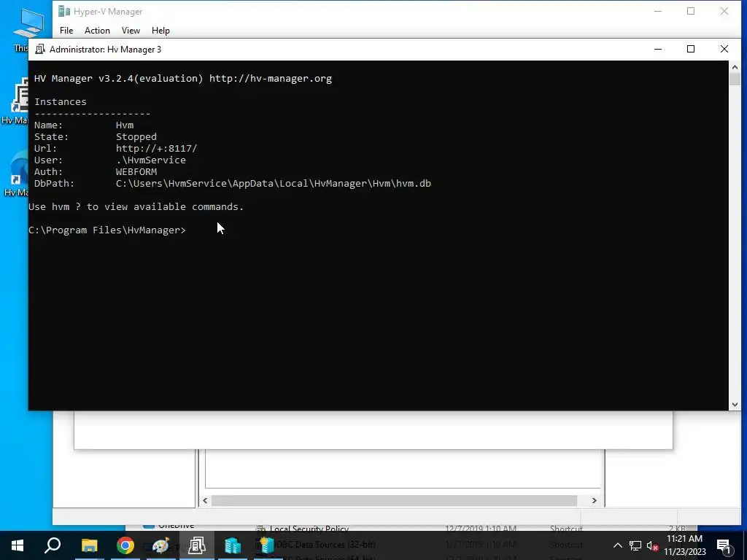Open the blue servers taskbar icon

pyautogui.click(x=233, y=545)
